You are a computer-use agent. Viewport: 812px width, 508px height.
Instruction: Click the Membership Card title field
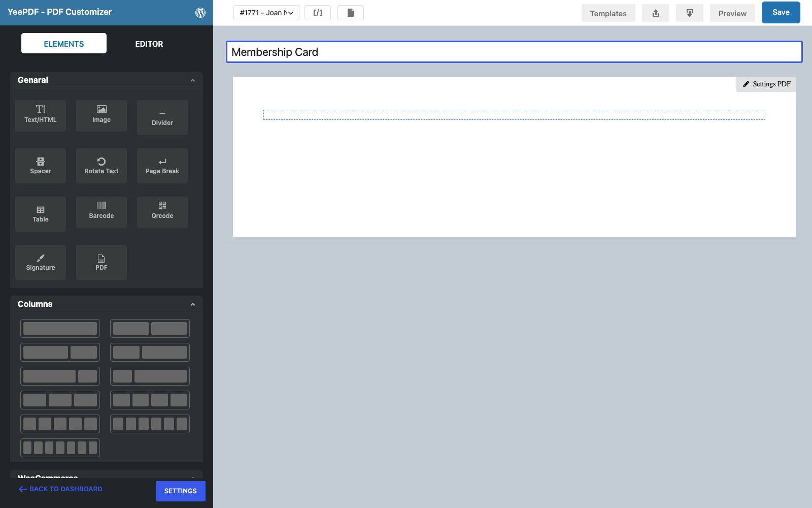514,52
